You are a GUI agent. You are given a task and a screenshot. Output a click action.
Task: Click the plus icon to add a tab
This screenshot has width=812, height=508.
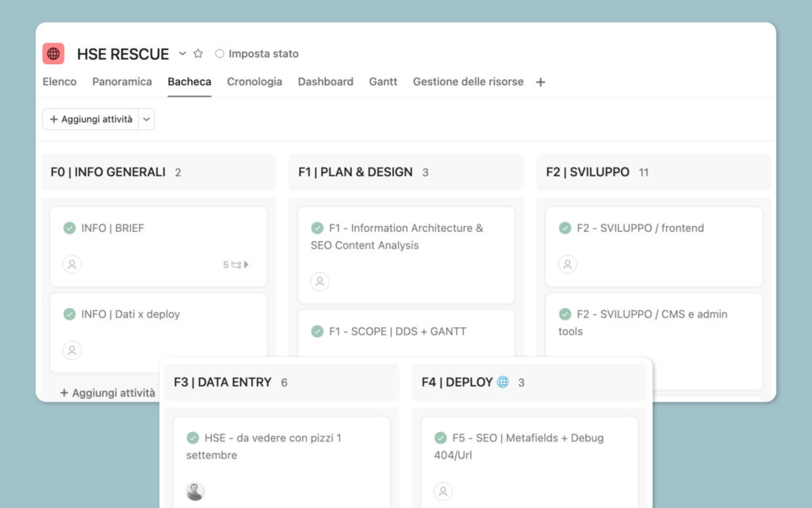(541, 82)
